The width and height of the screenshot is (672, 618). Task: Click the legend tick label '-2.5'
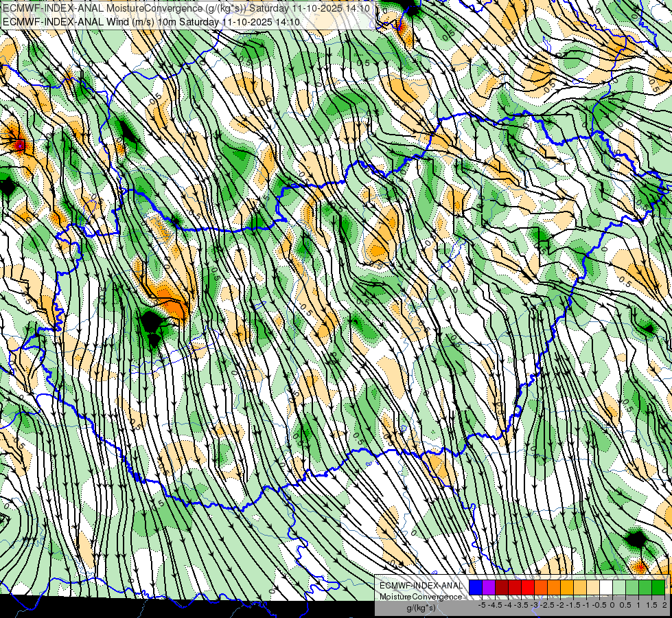click(547, 605)
